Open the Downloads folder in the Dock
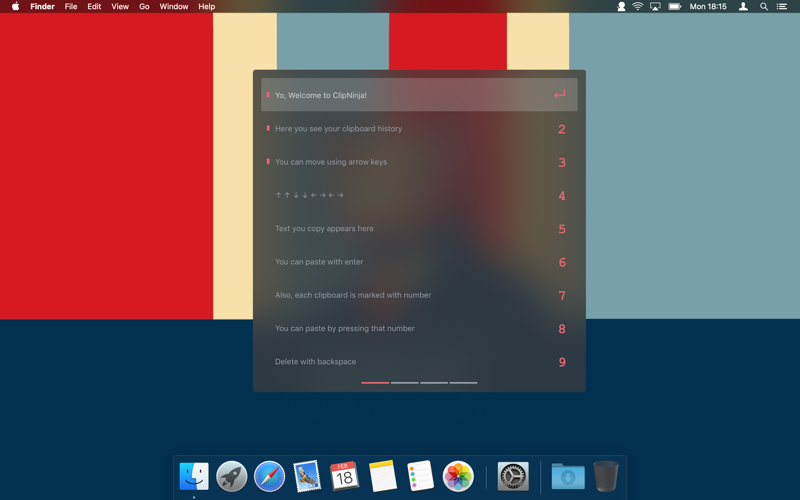This screenshot has height=500, width=800. click(568, 476)
